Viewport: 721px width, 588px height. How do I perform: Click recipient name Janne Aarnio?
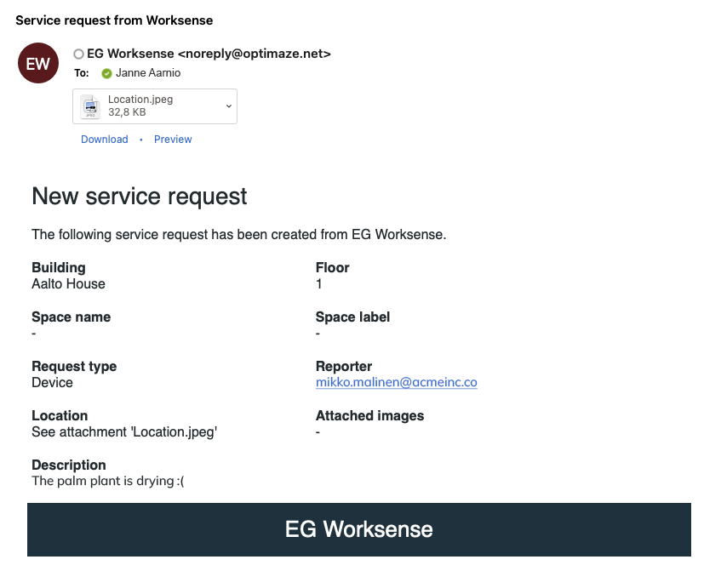(x=148, y=73)
